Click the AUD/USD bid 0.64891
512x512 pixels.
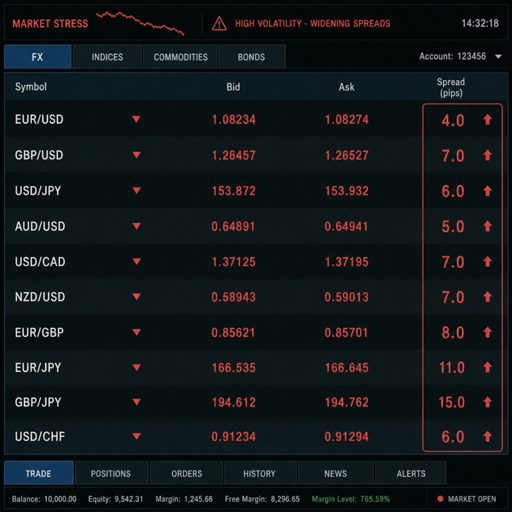(233, 227)
